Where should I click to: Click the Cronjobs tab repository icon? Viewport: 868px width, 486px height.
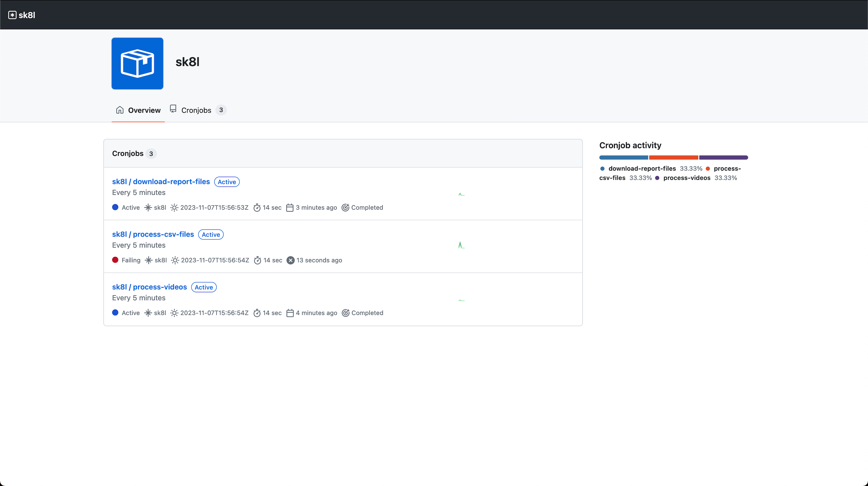point(173,109)
